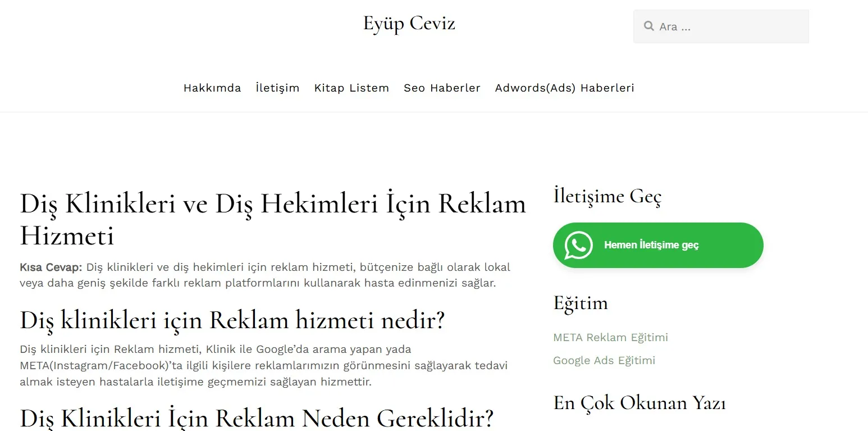Viewport: 868px width, 431px height.
Task: Go to the İletişim page
Action: coord(277,88)
